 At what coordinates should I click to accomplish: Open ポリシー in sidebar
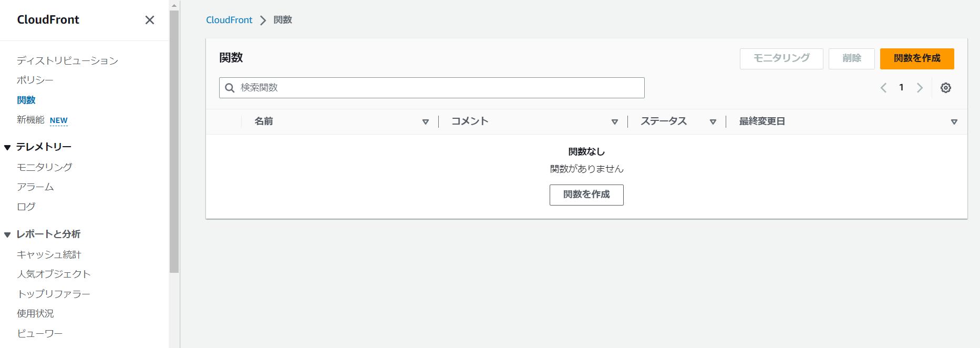click(35, 80)
